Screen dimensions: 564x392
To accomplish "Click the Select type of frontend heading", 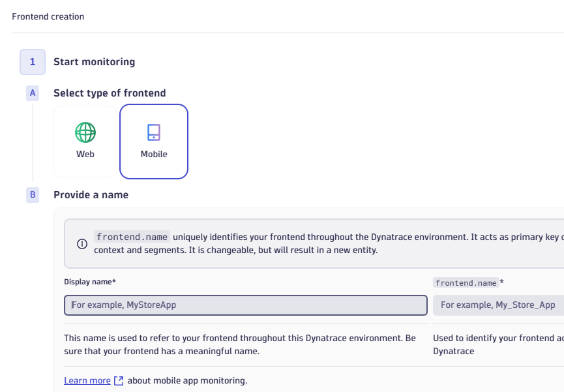I will pos(110,93).
